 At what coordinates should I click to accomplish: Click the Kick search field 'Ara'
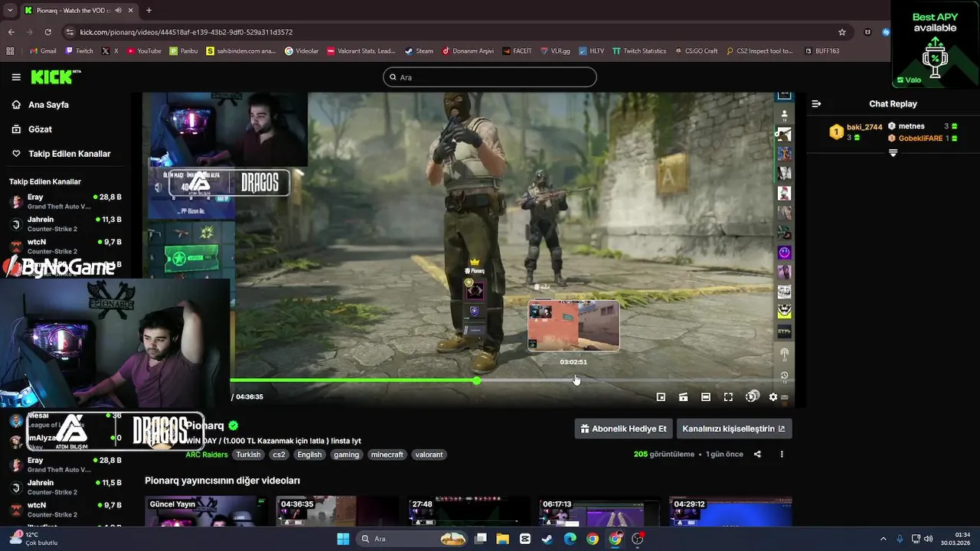(x=490, y=77)
